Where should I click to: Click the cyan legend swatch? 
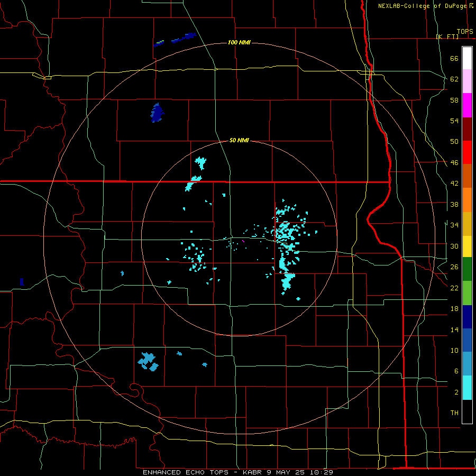point(467,388)
